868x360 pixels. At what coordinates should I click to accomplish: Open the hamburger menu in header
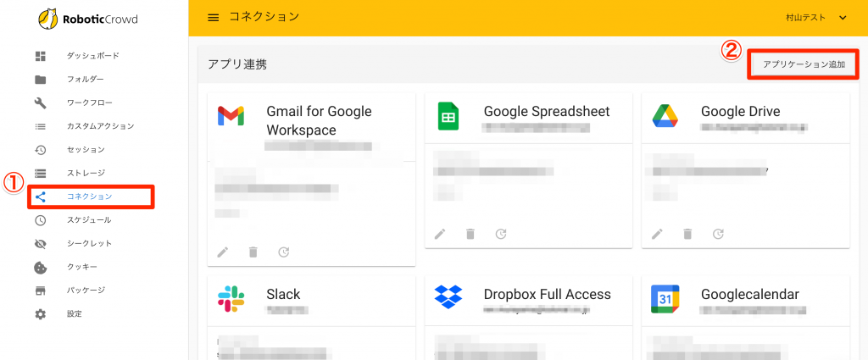pyautogui.click(x=213, y=17)
